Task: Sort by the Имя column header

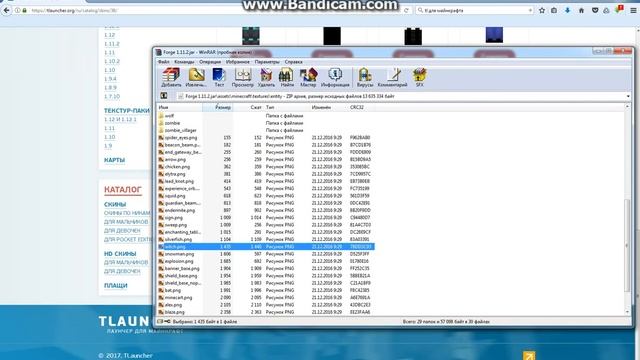Action: 180,107
